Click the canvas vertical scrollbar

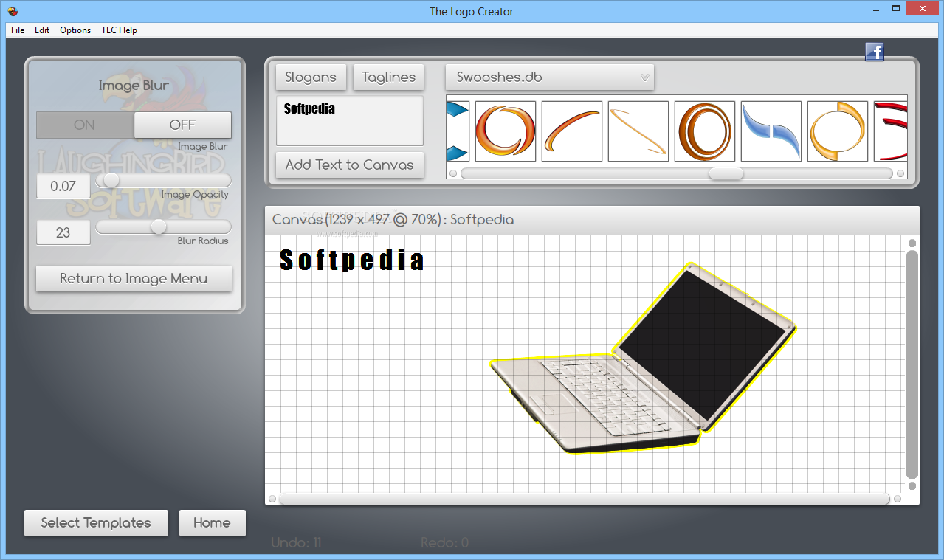[912, 364]
